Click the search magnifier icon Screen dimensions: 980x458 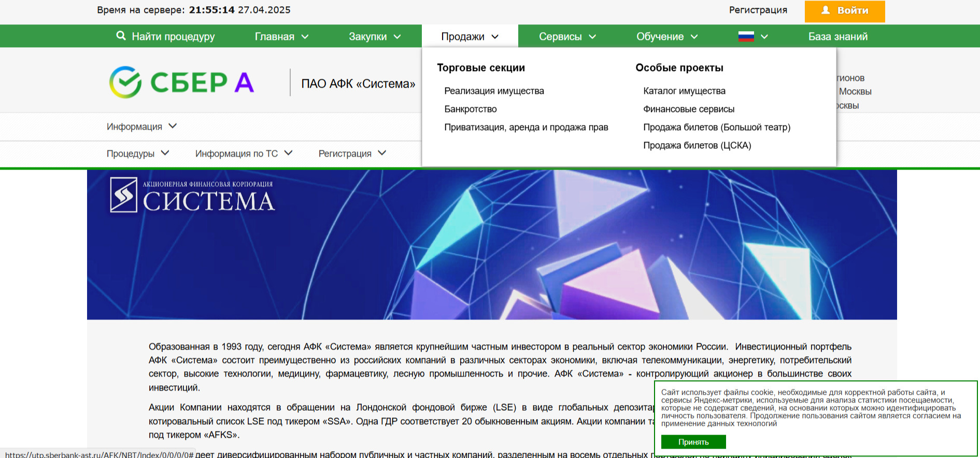(x=121, y=36)
